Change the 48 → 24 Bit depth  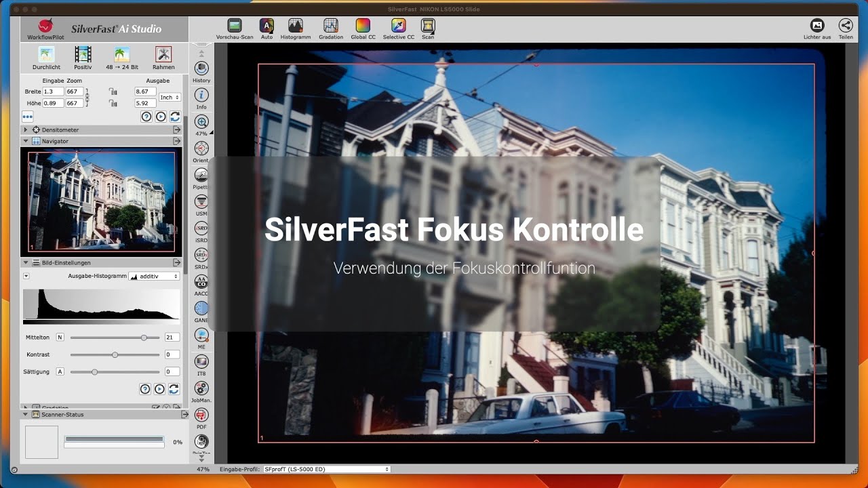(x=122, y=58)
